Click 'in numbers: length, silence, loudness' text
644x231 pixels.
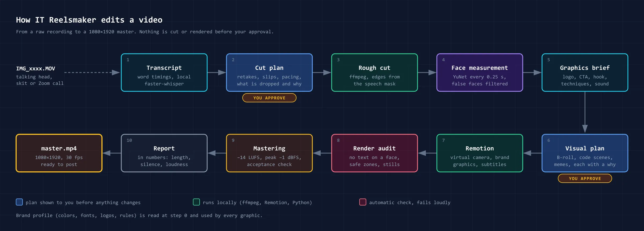[x=164, y=161]
